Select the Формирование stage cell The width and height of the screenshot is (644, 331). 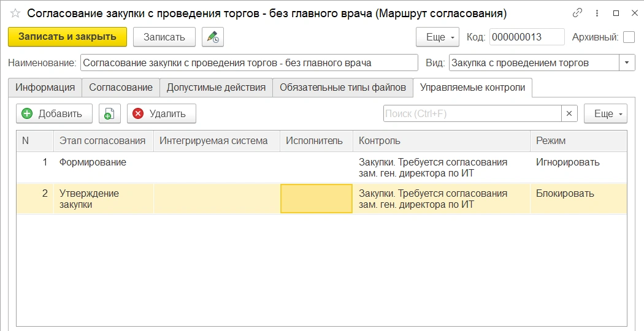[x=104, y=167]
